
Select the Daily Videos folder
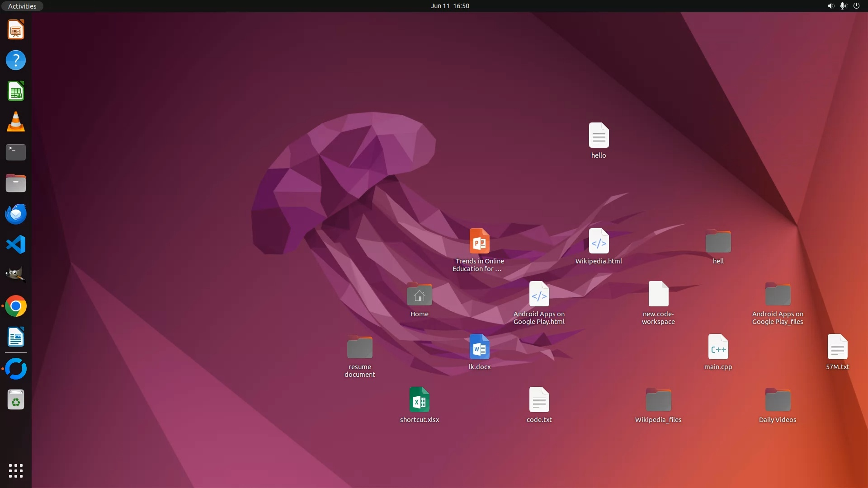pos(778,400)
